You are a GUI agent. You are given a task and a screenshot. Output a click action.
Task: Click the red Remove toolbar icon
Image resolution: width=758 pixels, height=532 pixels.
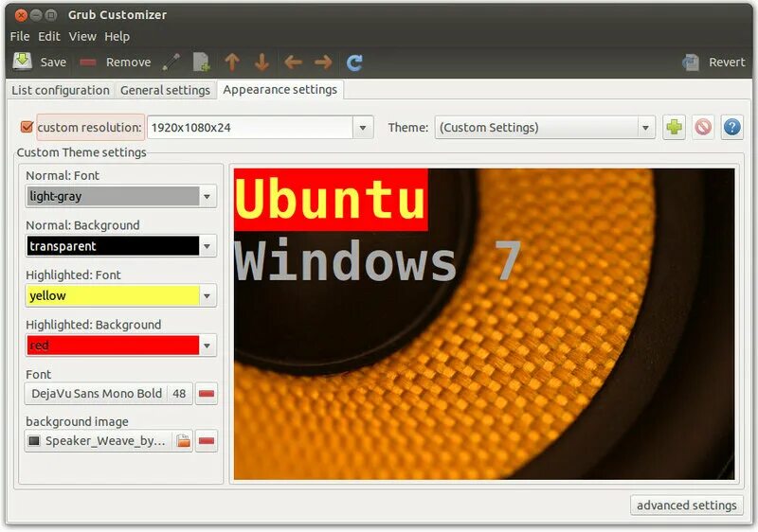click(x=88, y=62)
